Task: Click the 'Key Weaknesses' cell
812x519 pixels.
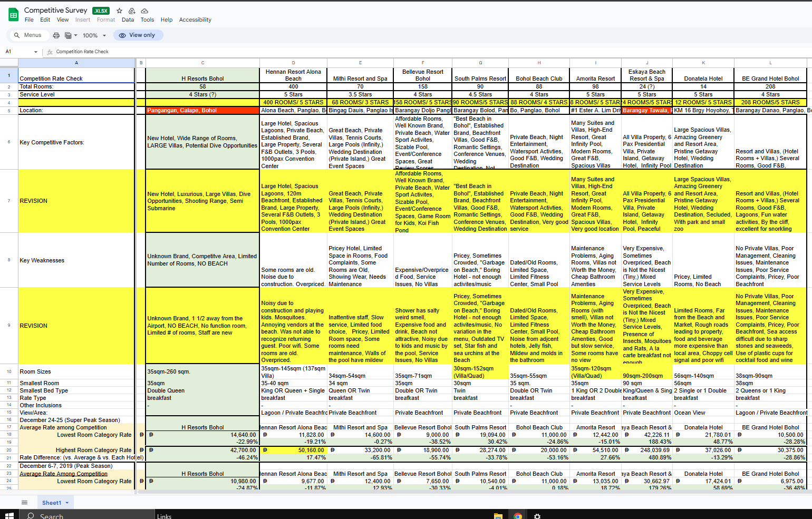Action: pos(76,260)
